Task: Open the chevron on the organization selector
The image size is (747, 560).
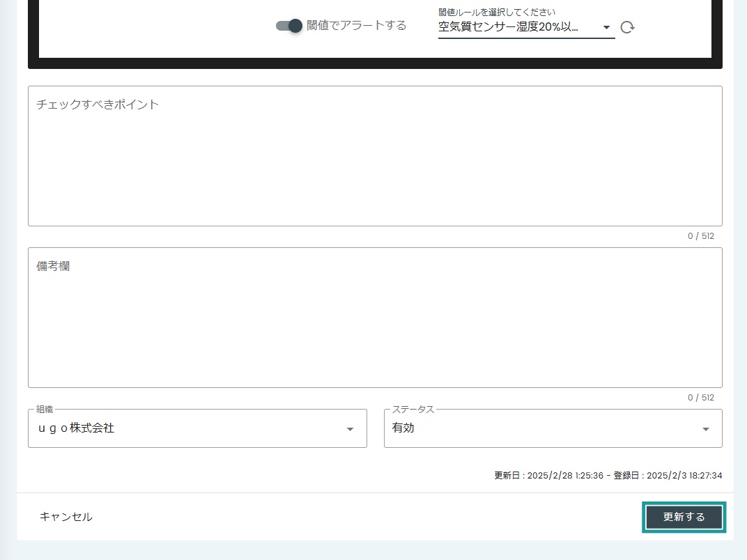Action: [350, 428]
